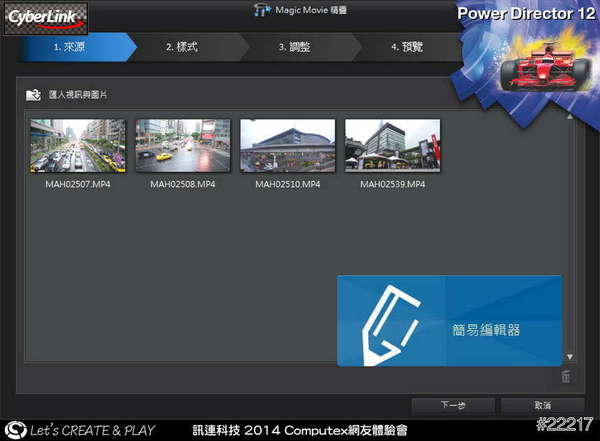Click the import video and images folder icon

(33, 95)
